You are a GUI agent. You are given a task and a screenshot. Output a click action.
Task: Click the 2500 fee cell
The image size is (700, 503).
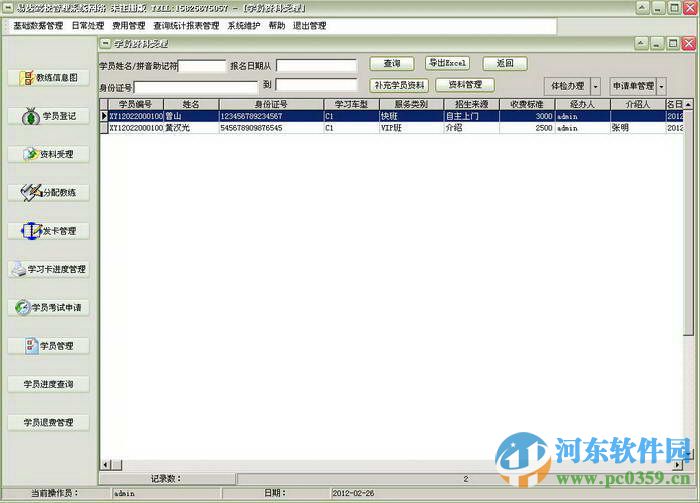[527, 128]
